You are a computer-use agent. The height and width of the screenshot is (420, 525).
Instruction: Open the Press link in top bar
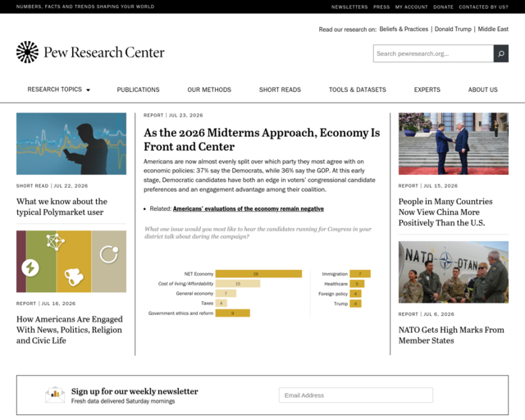tap(381, 7)
